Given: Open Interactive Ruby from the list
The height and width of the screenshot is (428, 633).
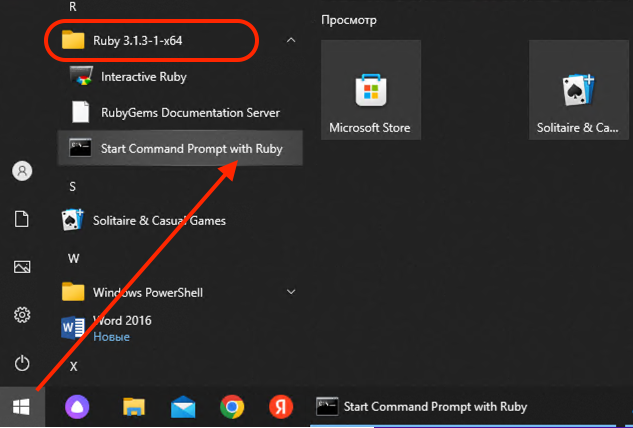Looking at the screenshot, I should [x=143, y=76].
